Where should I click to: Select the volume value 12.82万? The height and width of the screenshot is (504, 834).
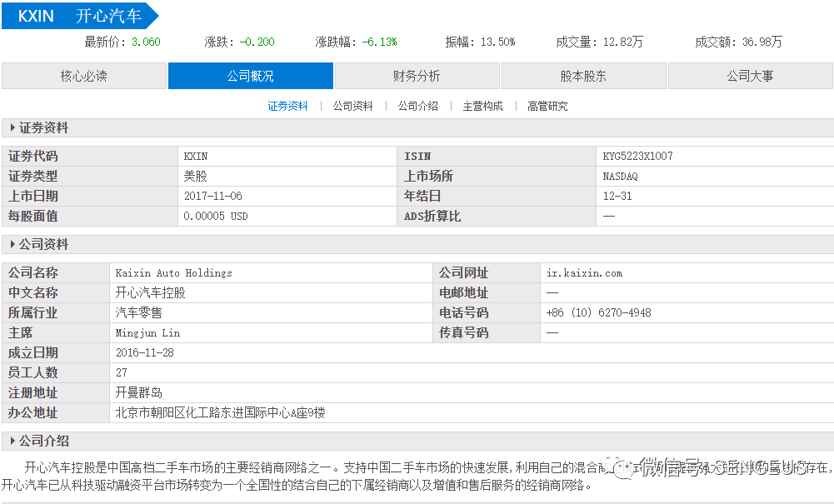(x=623, y=42)
